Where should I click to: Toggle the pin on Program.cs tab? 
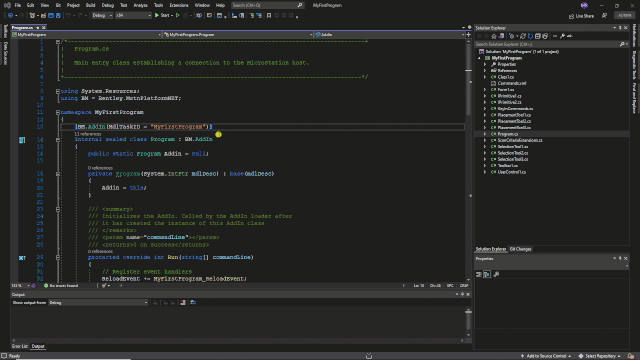tap(38, 27)
